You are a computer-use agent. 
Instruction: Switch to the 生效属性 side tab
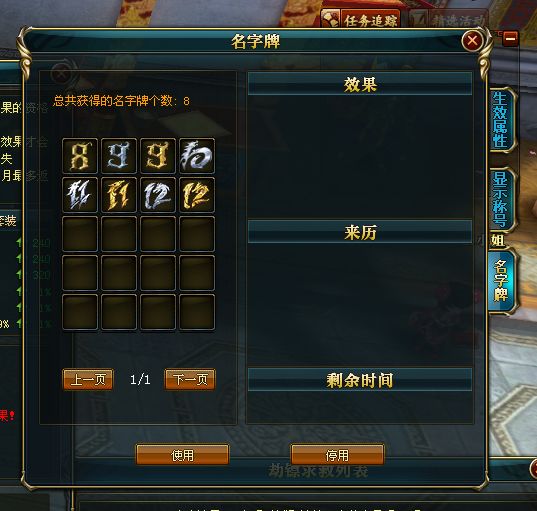click(x=501, y=120)
